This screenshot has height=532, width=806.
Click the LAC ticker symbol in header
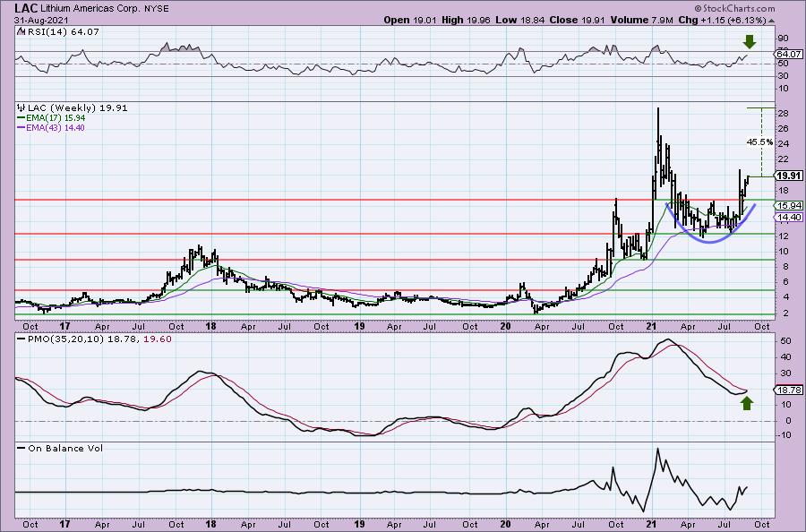point(24,8)
